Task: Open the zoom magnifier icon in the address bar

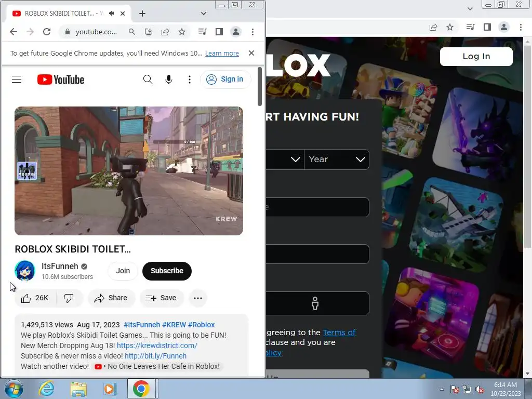Action: pos(132,32)
